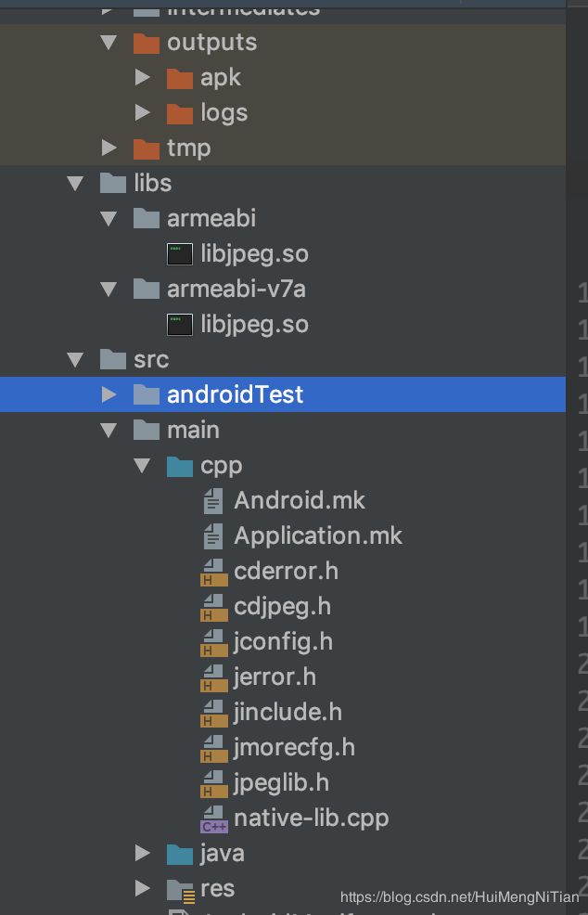The width and height of the screenshot is (588, 915).
Task: Collapse the armeabi folder arrow
Action: [109, 219]
